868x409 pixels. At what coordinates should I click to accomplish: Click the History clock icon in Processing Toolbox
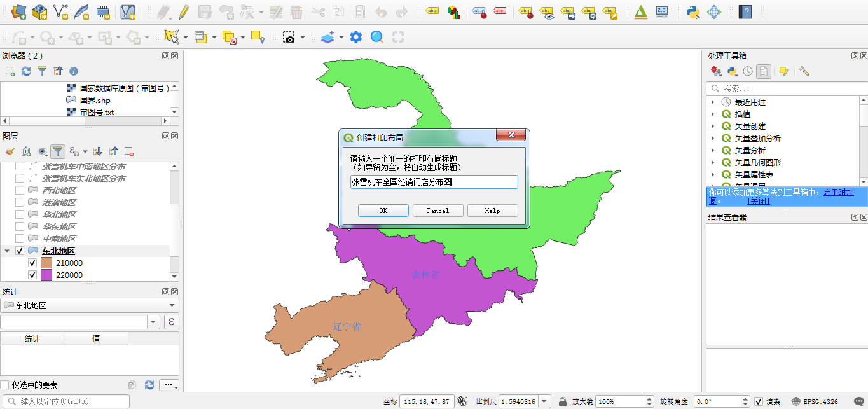point(748,71)
